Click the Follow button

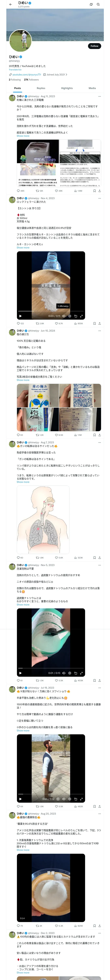point(94,46)
